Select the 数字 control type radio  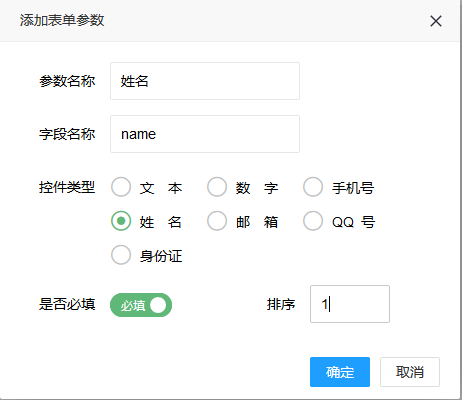(217, 187)
